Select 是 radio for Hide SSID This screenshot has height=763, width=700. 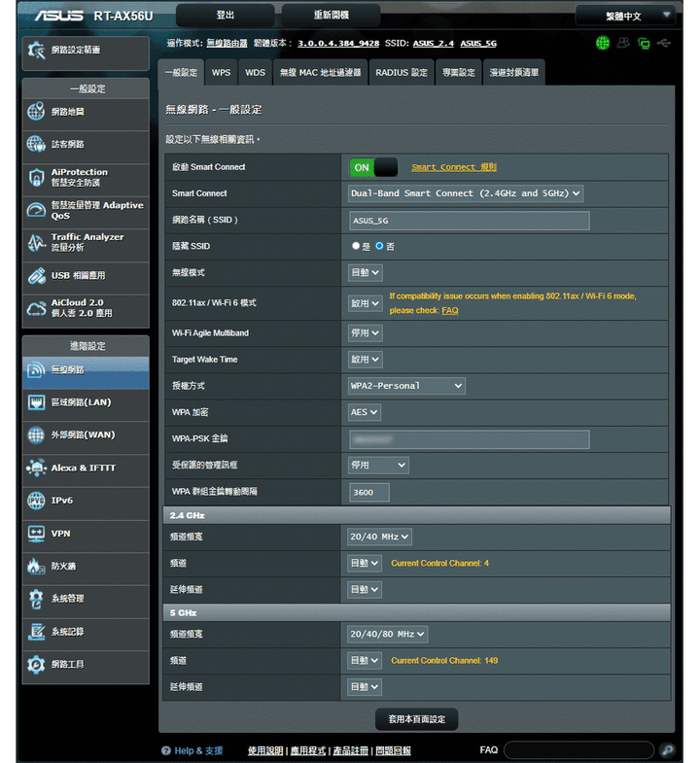[x=356, y=246]
